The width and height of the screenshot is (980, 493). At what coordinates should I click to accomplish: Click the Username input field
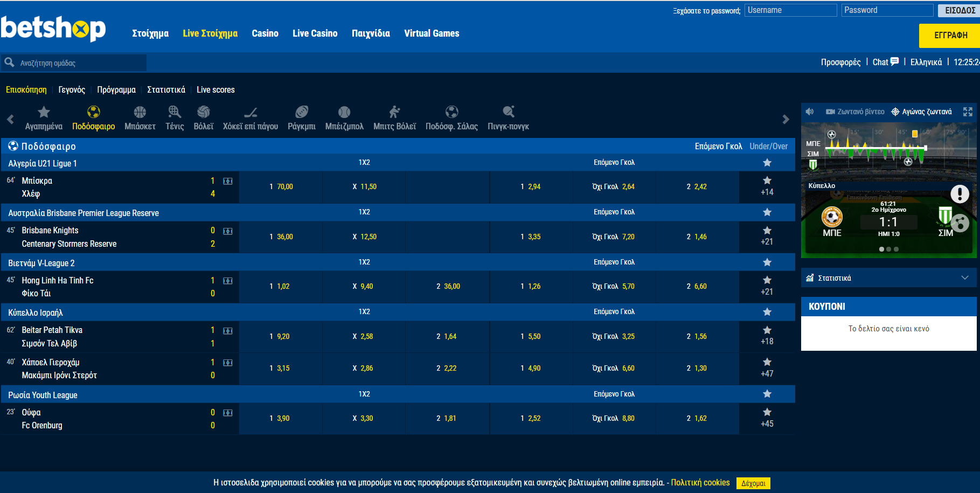[x=790, y=10]
